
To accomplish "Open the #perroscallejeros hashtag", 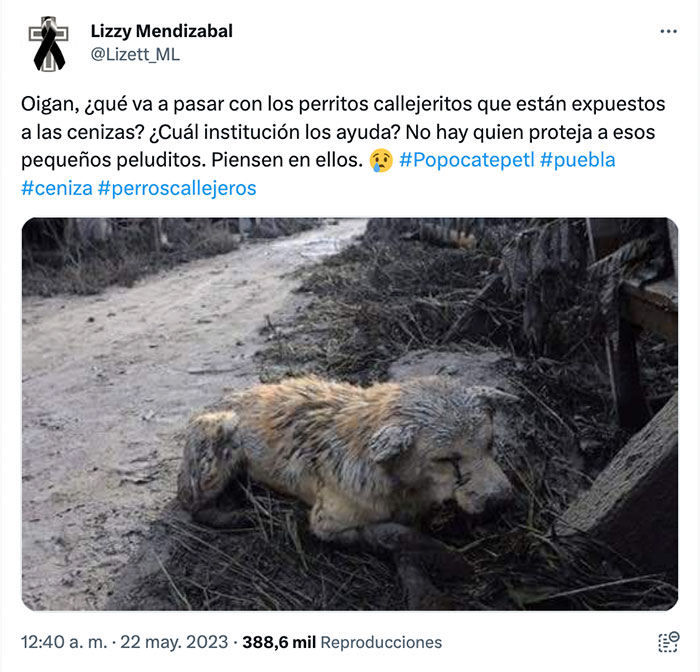I will [177, 188].
